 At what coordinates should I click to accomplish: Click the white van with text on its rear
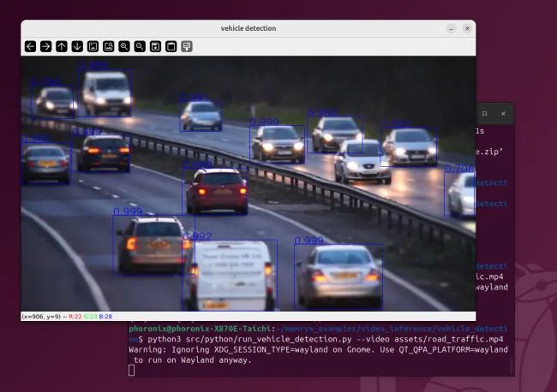[x=230, y=276]
